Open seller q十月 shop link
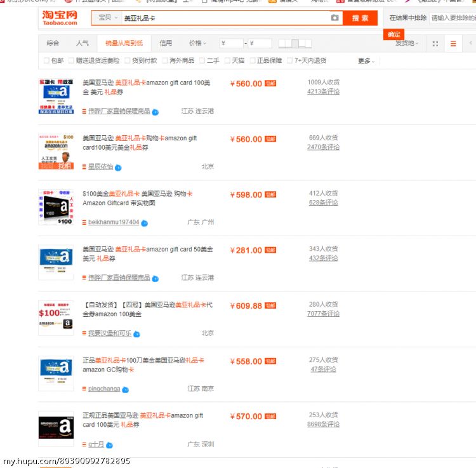 coord(96,445)
